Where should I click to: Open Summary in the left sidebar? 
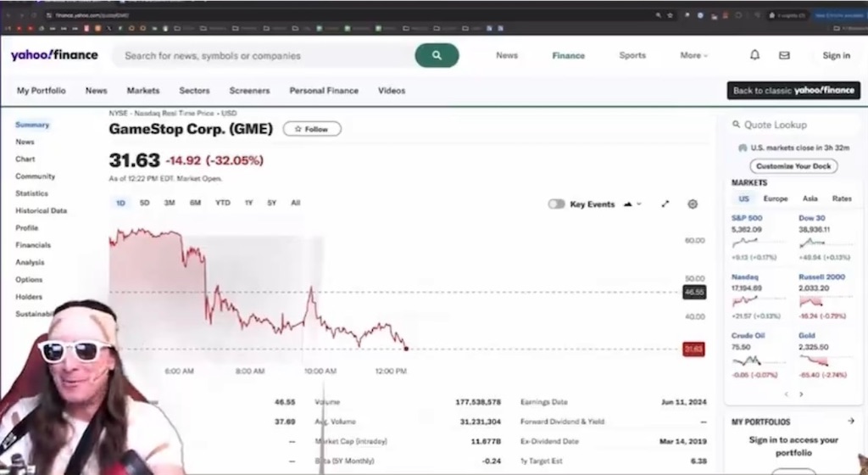point(32,125)
